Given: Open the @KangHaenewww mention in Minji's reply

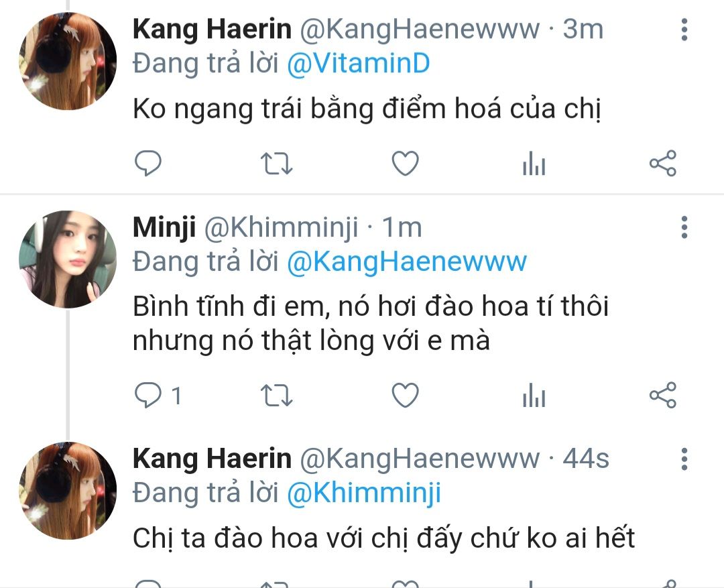Looking at the screenshot, I should [x=406, y=261].
